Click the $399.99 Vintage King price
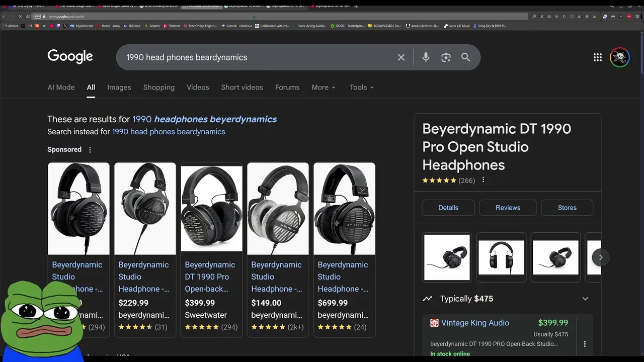The width and height of the screenshot is (644, 362). click(553, 323)
